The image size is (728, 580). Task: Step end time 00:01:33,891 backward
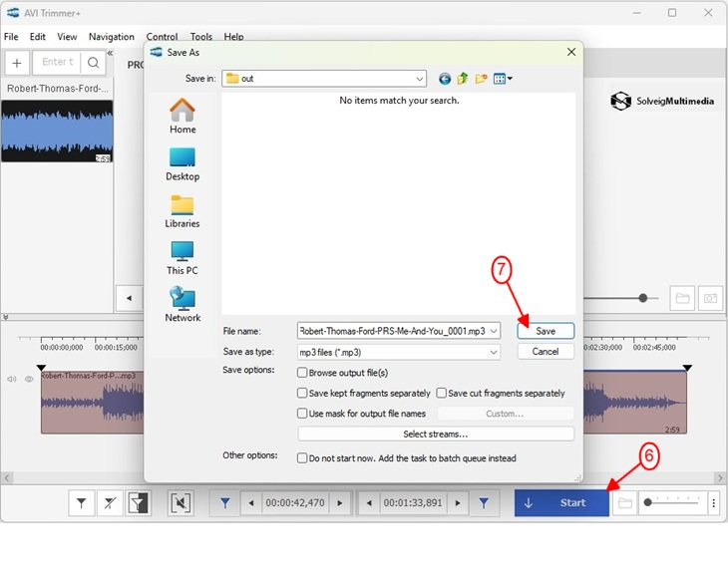point(369,503)
